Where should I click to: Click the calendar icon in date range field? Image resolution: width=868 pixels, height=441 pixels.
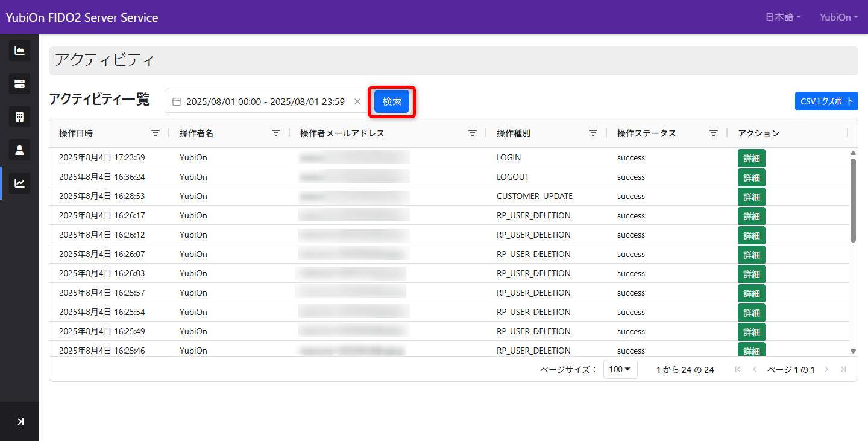pos(177,102)
